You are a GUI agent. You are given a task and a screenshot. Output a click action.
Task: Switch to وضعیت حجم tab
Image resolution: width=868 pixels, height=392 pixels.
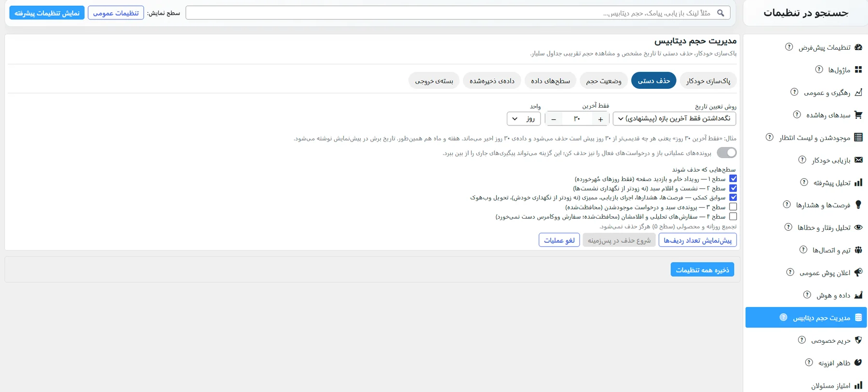point(604,81)
